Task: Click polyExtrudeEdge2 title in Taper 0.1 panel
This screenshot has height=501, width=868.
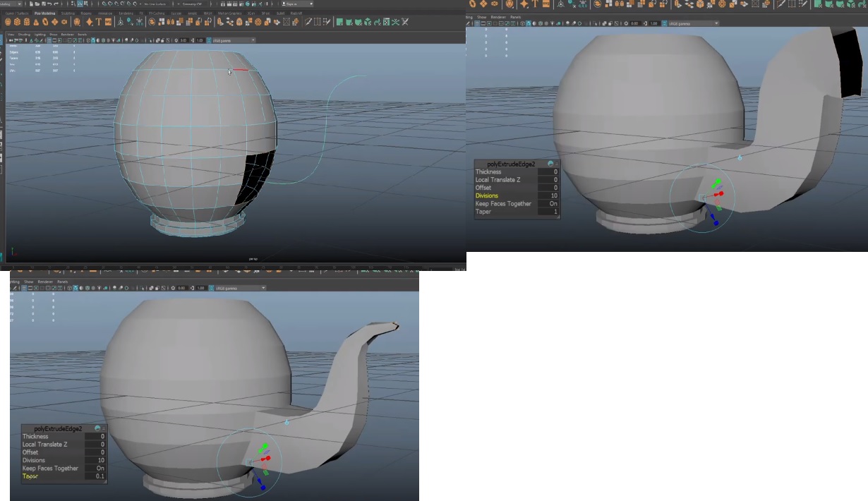Action: 58,428
